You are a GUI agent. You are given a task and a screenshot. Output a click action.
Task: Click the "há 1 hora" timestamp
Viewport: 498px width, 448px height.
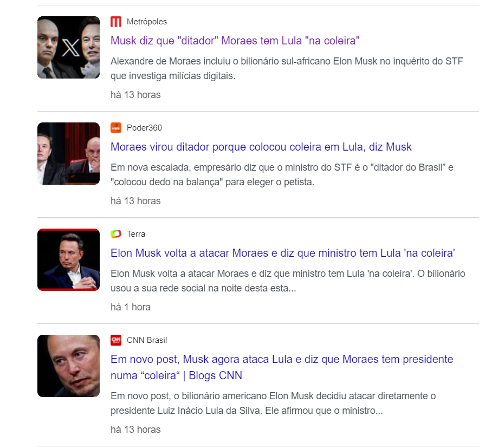coord(131,307)
